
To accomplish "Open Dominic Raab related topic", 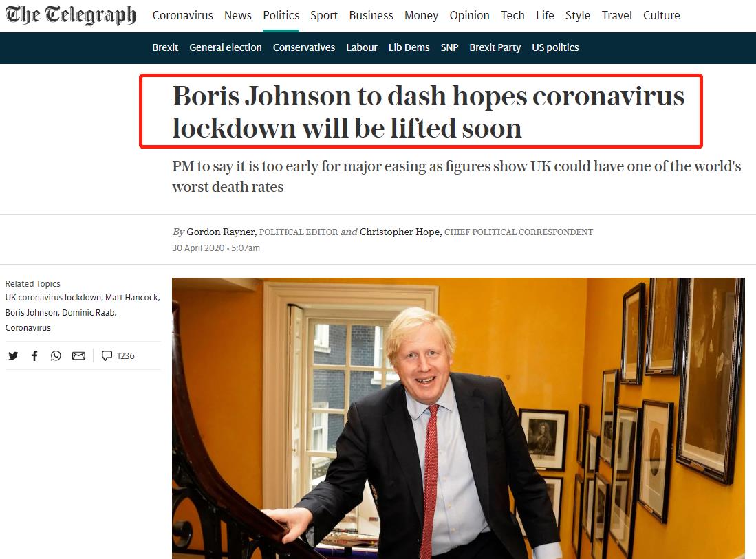I will (89, 312).
